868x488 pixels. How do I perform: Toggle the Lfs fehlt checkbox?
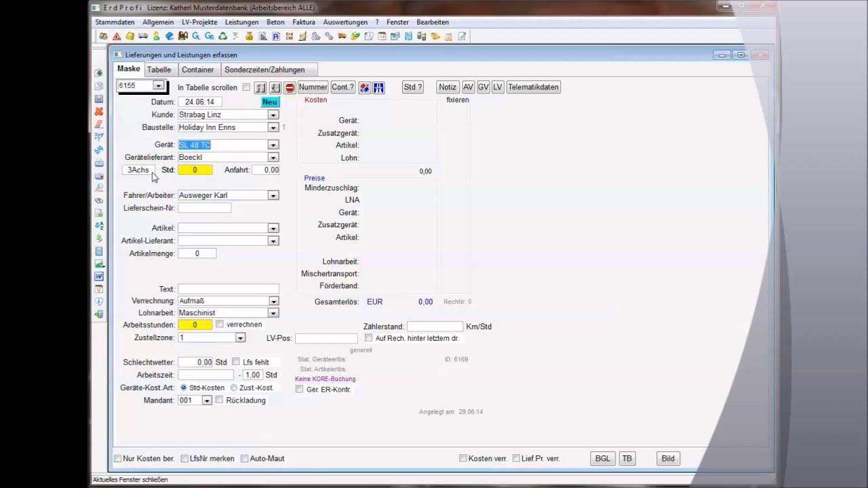236,362
